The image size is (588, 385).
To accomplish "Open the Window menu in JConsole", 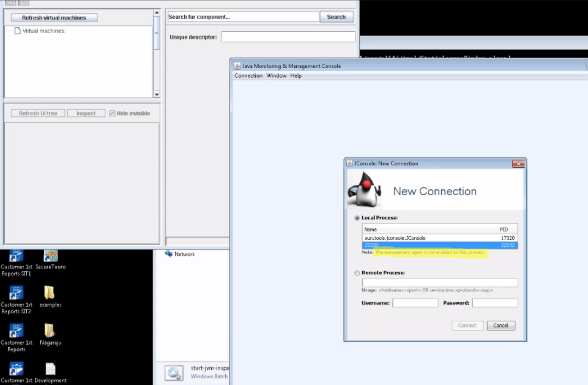I will click(x=277, y=75).
